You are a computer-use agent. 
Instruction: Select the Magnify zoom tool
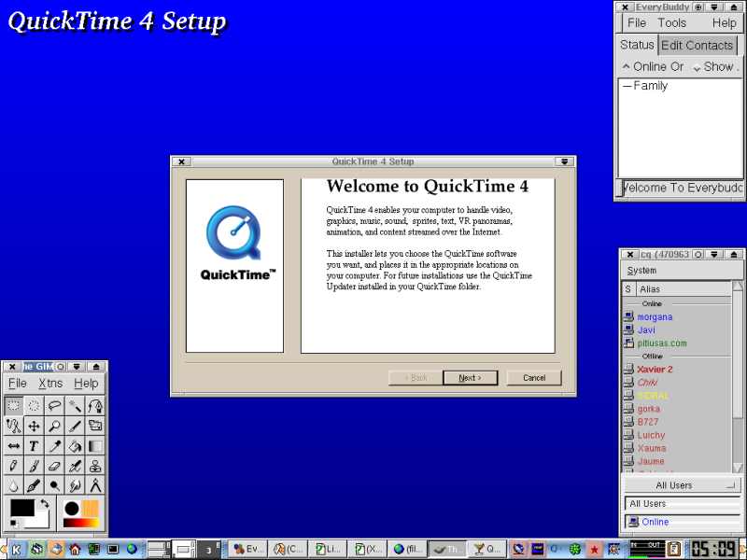pyautogui.click(x=54, y=426)
